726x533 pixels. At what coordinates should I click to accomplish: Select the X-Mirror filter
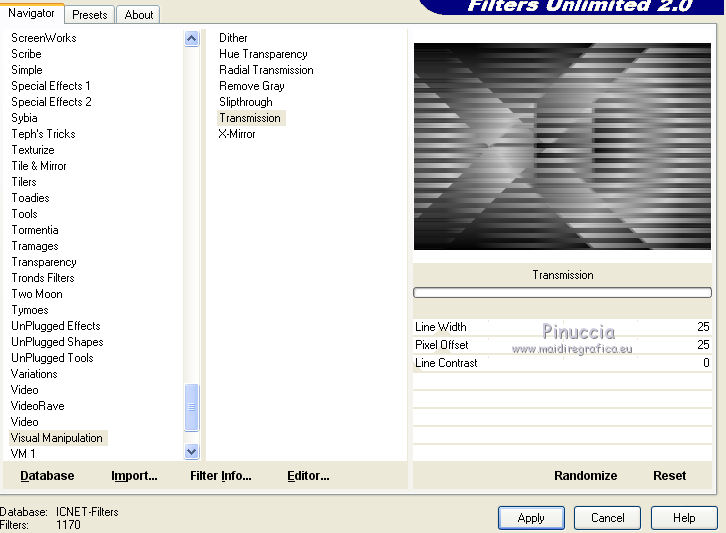click(237, 134)
